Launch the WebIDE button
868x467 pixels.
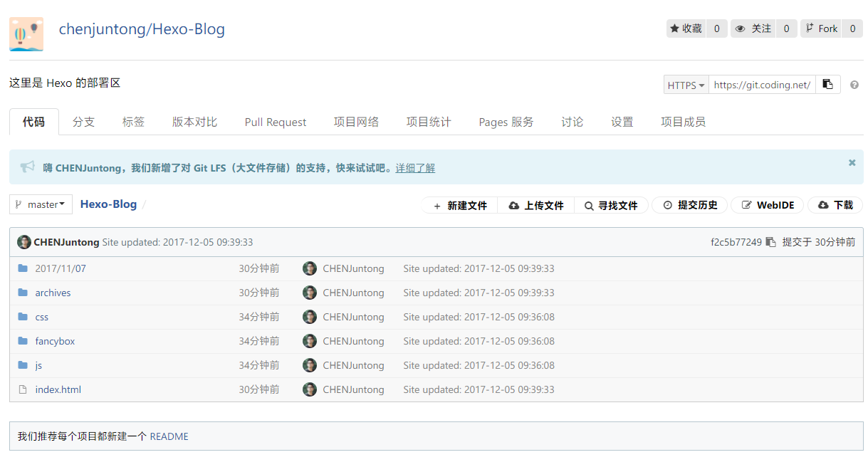click(x=768, y=205)
